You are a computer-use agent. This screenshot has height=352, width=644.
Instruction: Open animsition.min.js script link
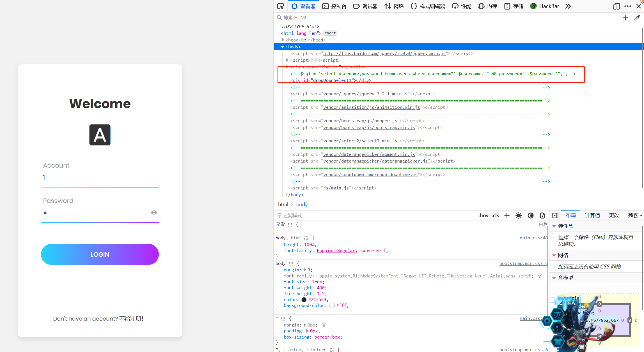372,107
